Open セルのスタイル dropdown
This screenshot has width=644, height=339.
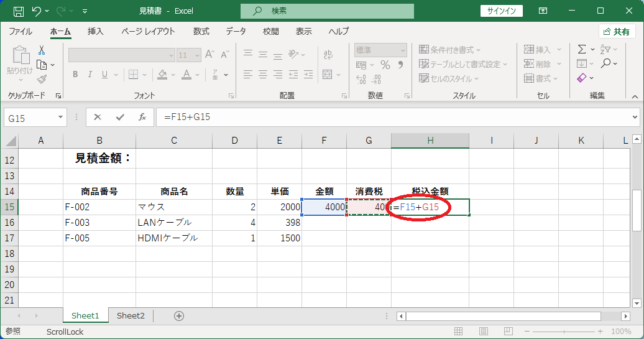point(449,78)
